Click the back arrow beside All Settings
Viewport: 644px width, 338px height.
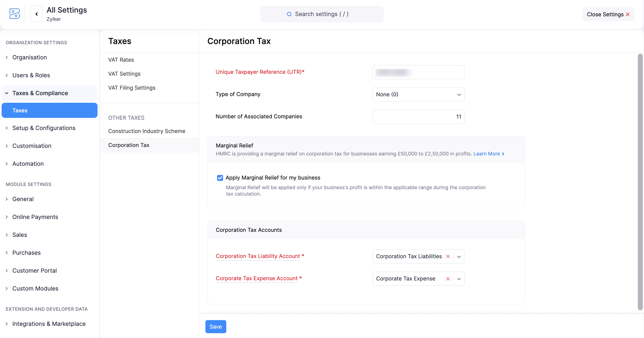[36, 14]
